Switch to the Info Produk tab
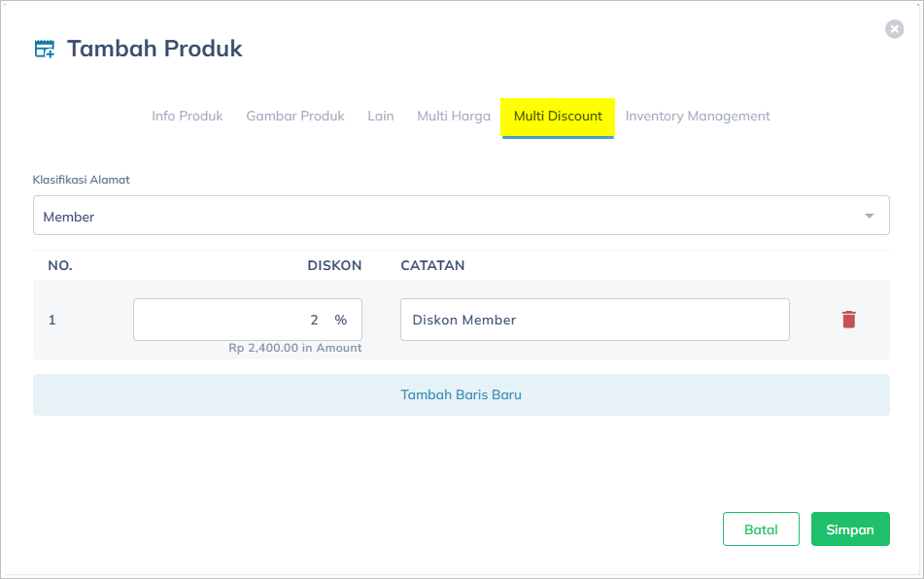This screenshot has width=924, height=579. 188,116
